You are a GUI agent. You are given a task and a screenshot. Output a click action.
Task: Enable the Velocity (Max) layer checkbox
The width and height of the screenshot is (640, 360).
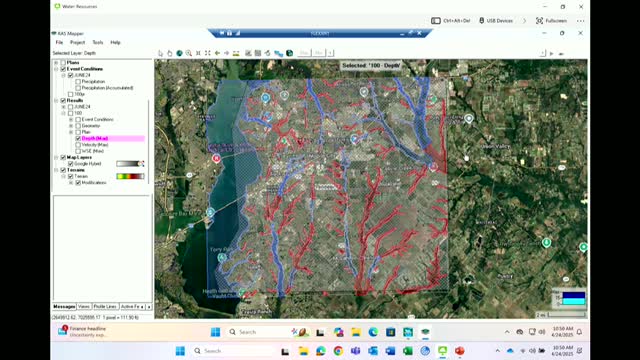pyautogui.click(x=78, y=145)
